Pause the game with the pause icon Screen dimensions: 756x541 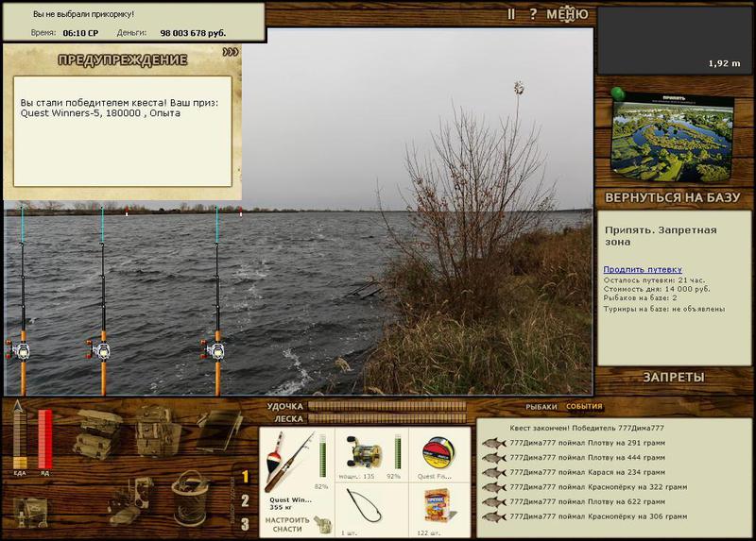(x=511, y=14)
